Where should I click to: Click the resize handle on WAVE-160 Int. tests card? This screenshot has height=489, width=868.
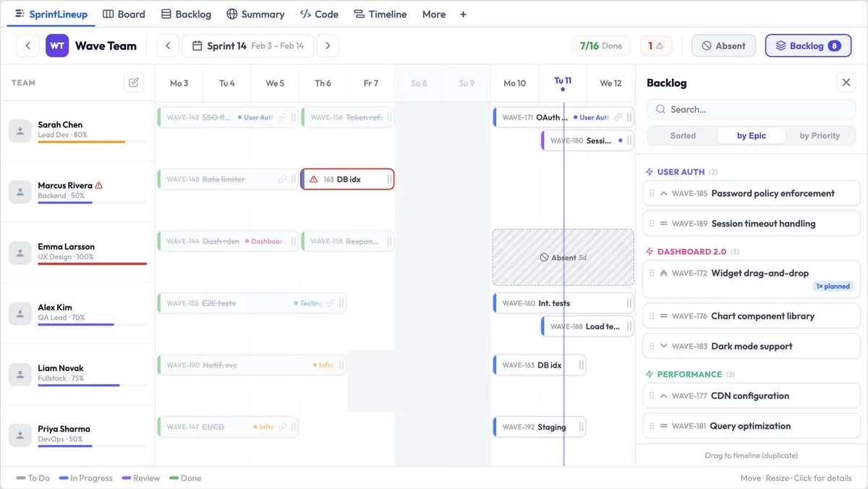(629, 304)
